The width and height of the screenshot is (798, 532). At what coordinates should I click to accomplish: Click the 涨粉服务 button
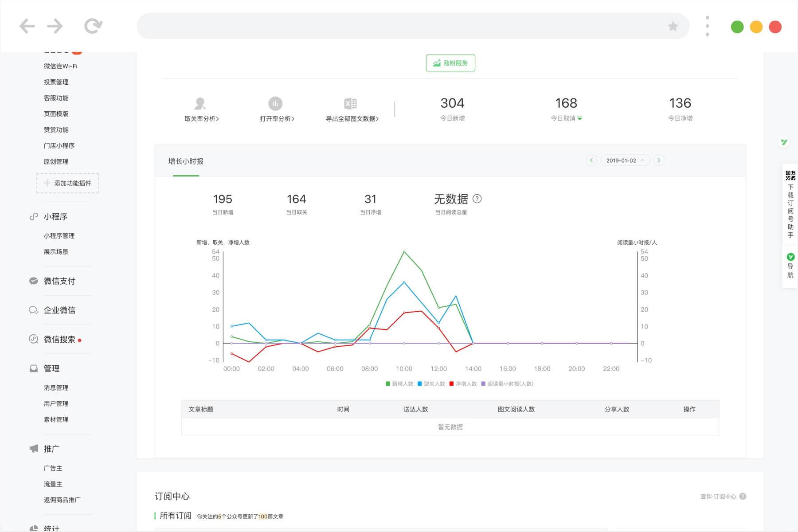click(x=450, y=63)
